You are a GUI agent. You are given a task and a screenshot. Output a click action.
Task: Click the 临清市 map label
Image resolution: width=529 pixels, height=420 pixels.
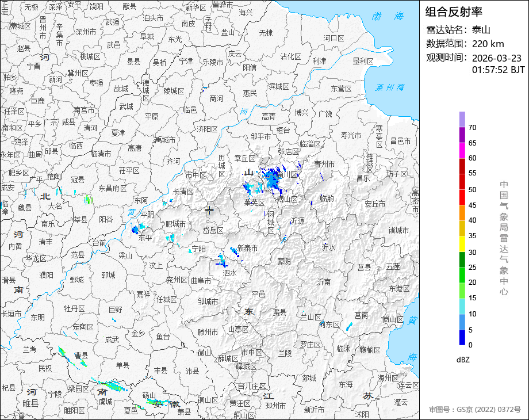click(101, 154)
